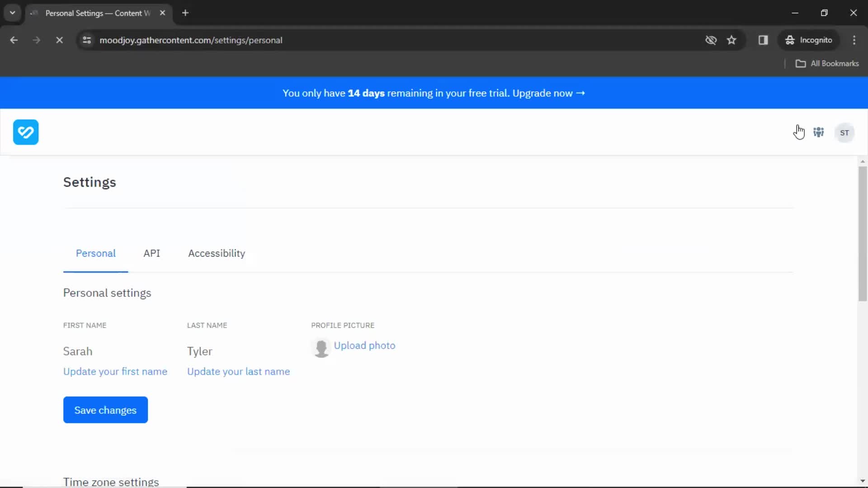Click the page vertical scrollbar thumb
868x488 pixels.
pos(863,234)
